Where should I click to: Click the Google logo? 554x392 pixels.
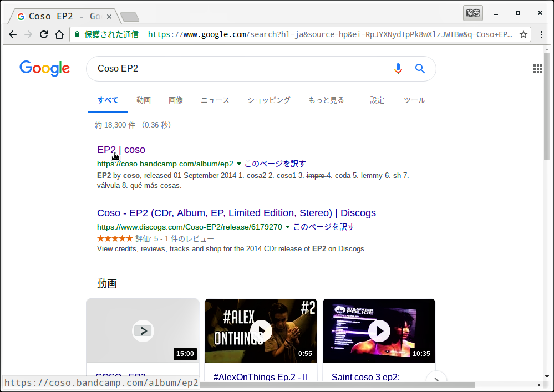44,68
